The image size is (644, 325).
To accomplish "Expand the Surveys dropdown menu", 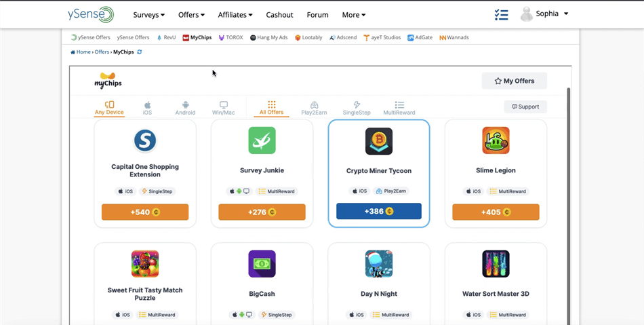I will click(148, 15).
